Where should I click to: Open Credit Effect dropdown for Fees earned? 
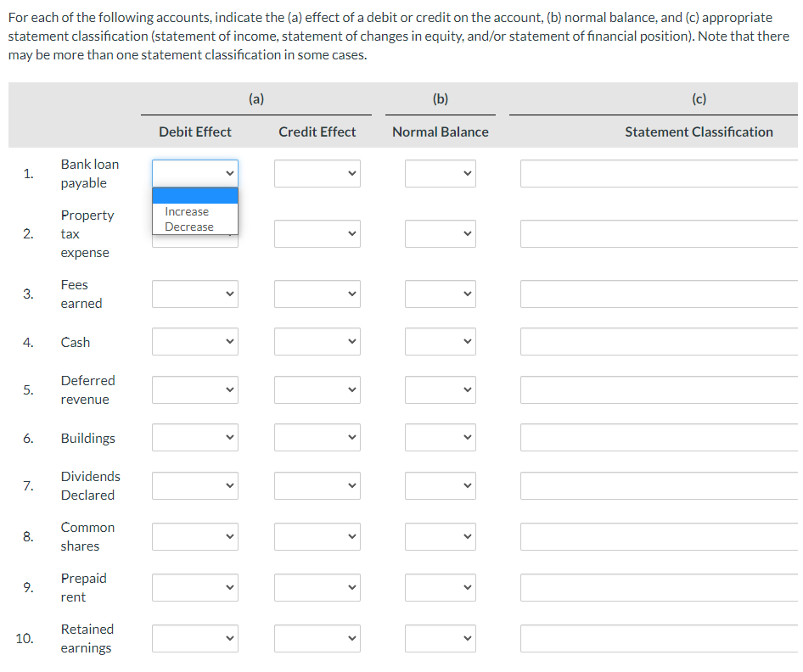[x=317, y=294]
